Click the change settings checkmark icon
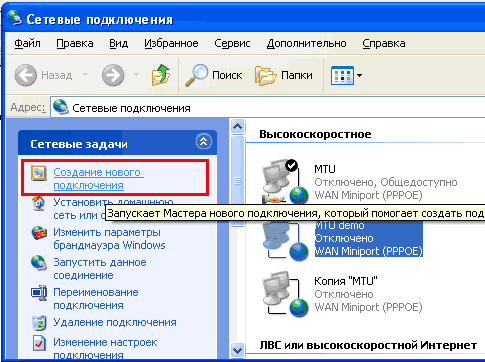The image size is (485, 362). pos(39,343)
